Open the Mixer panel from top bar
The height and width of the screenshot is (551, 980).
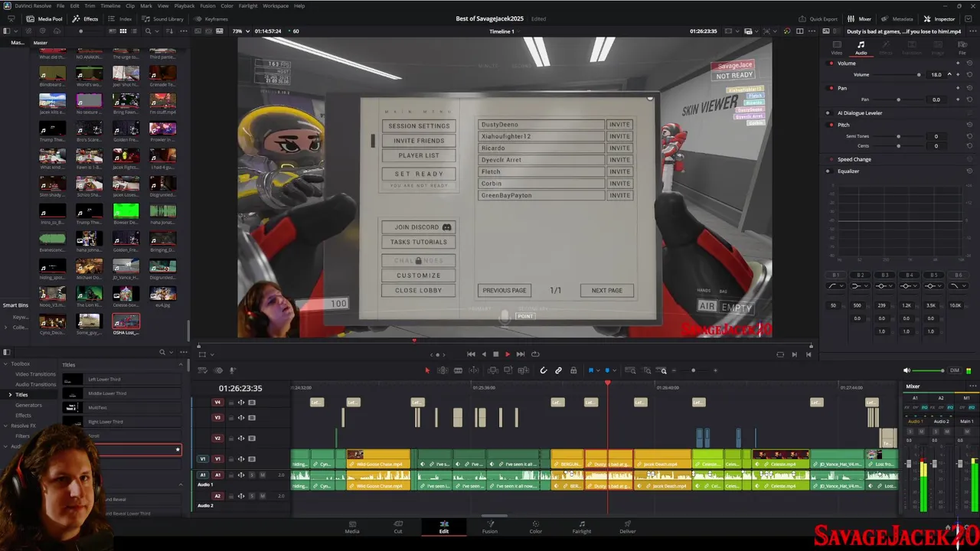pyautogui.click(x=861, y=18)
